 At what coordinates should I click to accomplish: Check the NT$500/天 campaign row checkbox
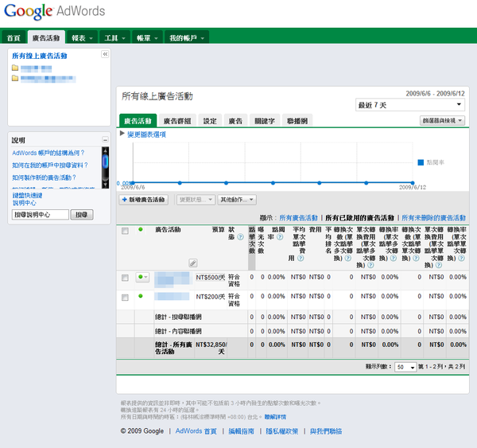click(125, 278)
